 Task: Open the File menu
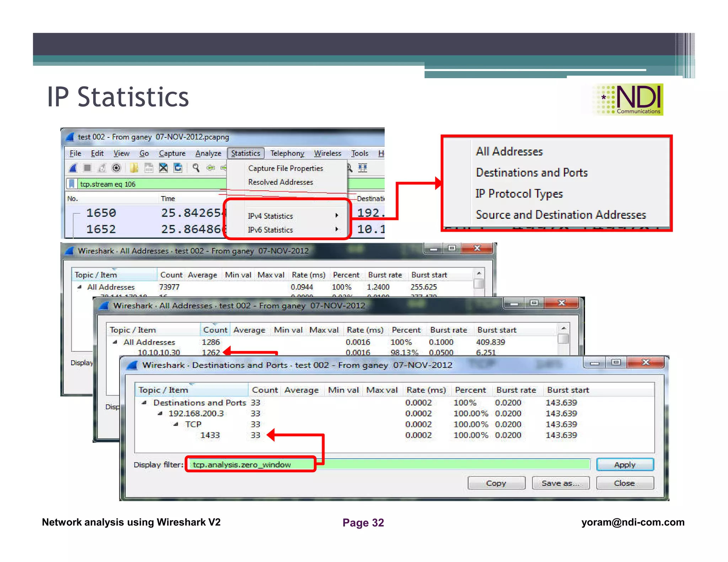75,153
